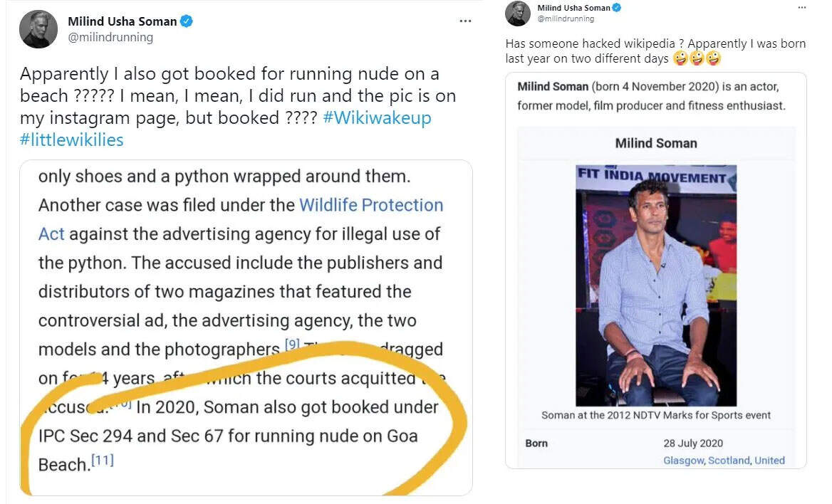Click the @milindrunning handle in right tweet
The height and width of the screenshot is (504, 832).
[566, 19]
